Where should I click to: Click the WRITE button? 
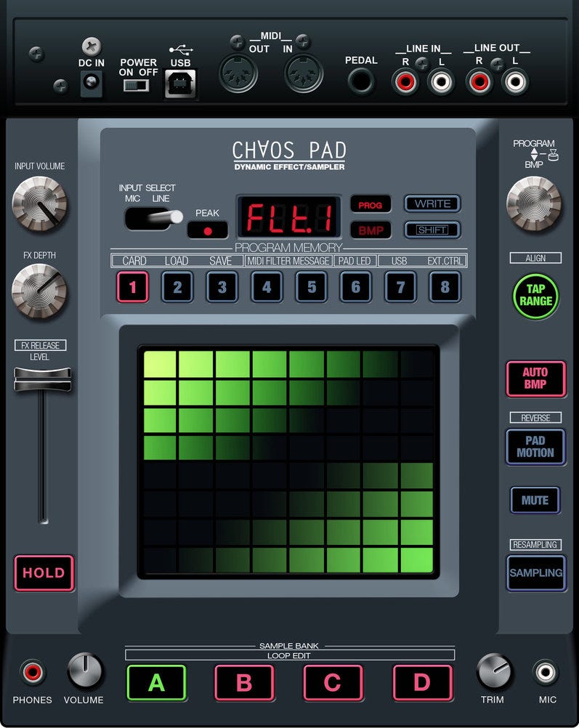coord(432,203)
